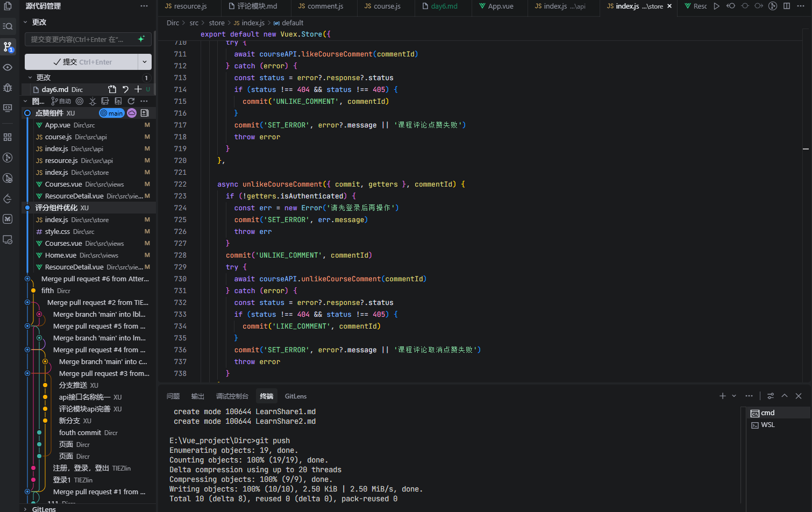Open the M-logo extension in the activity bar
This screenshot has height=512, width=812.
click(x=8, y=219)
